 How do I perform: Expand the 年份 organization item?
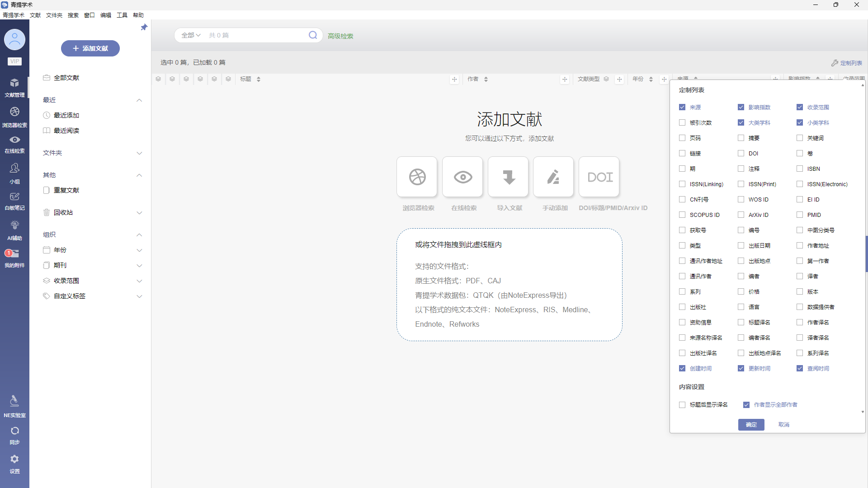click(x=139, y=250)
